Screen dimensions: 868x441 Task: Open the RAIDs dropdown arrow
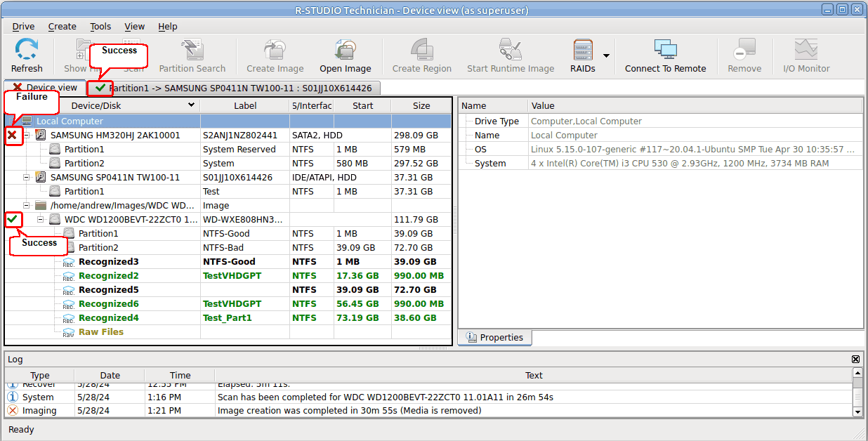click(606, 55)
